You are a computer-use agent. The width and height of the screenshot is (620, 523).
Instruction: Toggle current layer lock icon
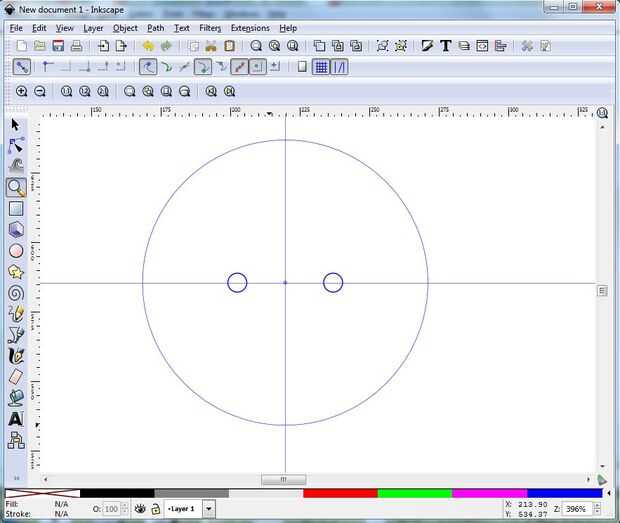coord(156,509)
